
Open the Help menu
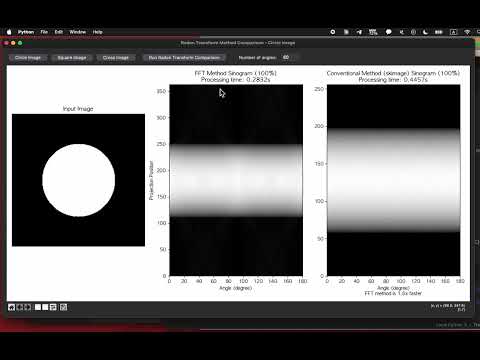[97, 32]
